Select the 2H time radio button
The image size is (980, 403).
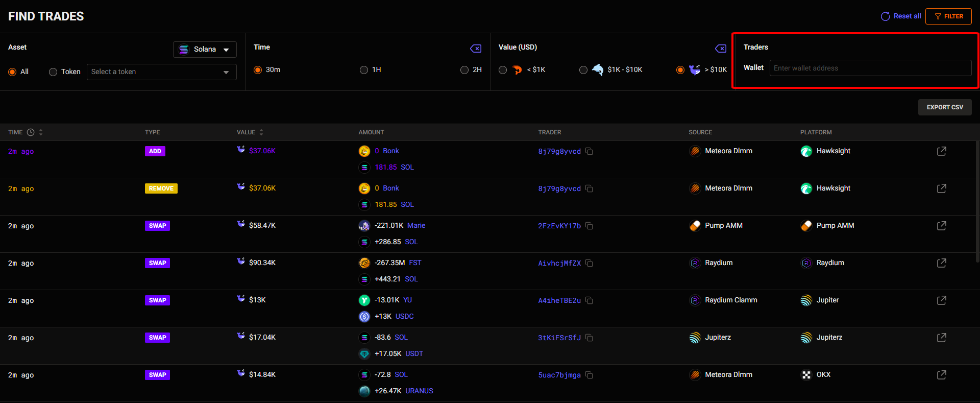464,70
